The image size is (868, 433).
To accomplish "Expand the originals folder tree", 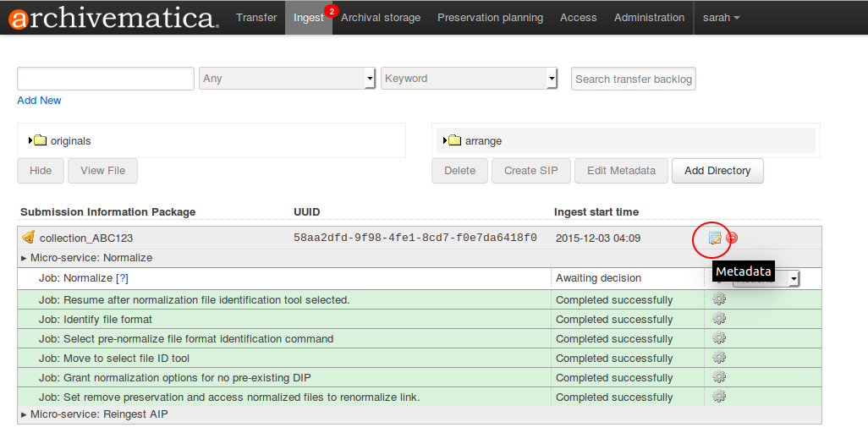I will coord(30,140).
